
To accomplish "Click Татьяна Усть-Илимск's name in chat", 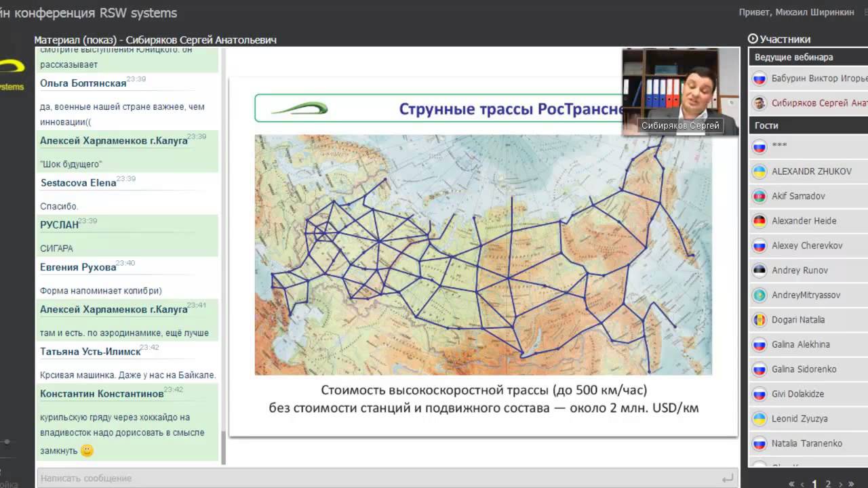I will (90, 351).
